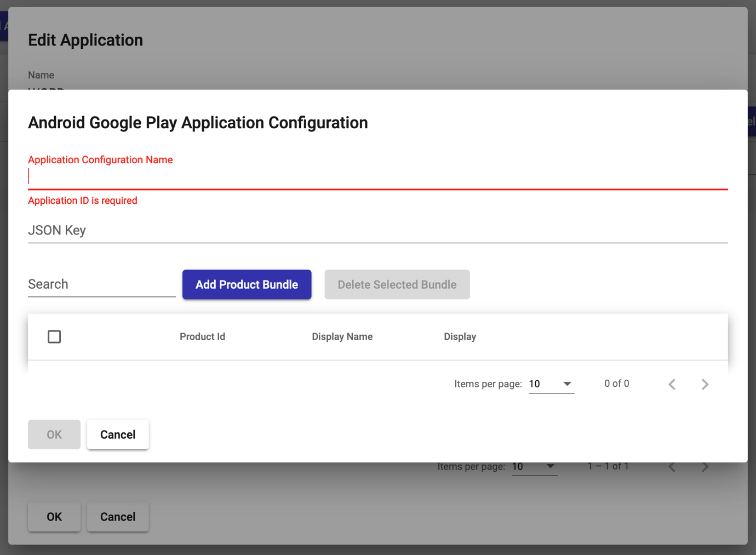Screen dimensions: 756x555
Task: Click the Add Product Bundle button
Action: tap(247, 284)
